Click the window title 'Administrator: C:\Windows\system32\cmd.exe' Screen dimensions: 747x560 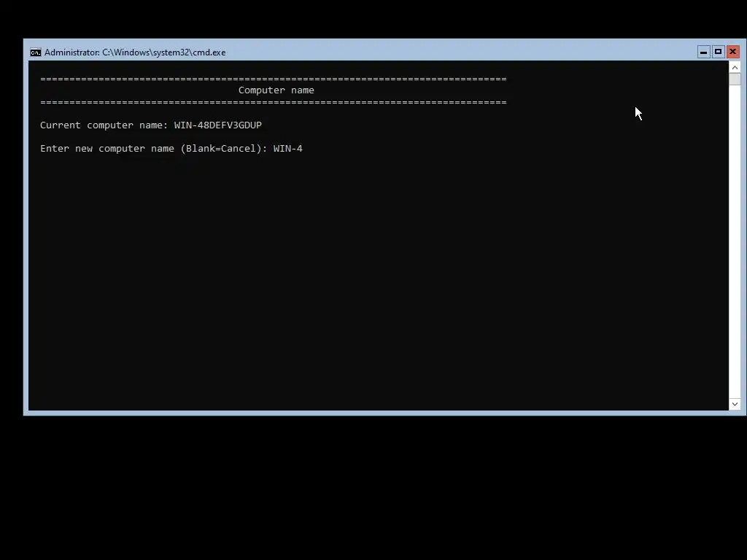coord(135,52)
